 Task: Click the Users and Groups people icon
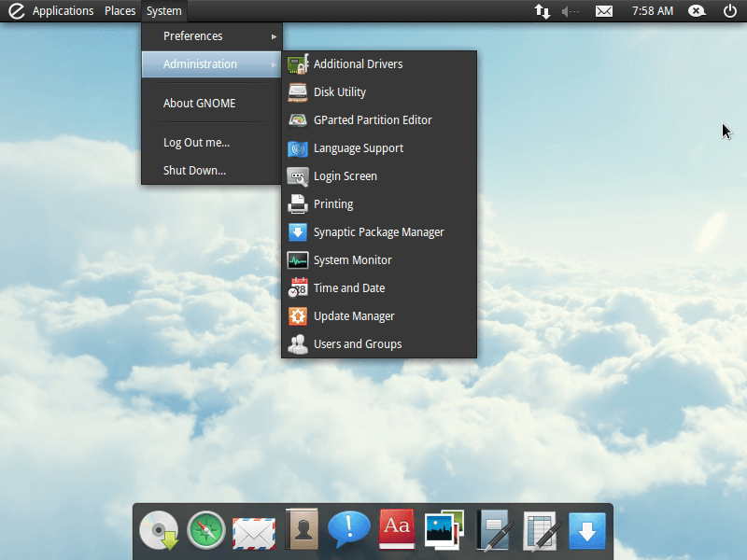[298, 344]
